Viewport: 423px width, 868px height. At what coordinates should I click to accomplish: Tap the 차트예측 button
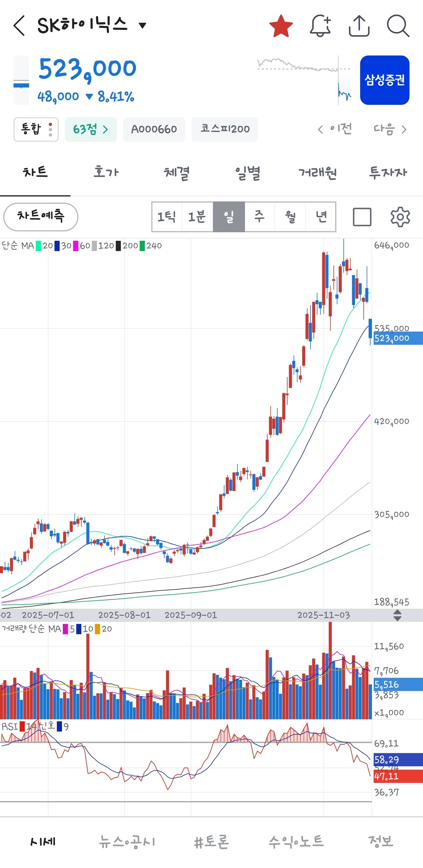point(41,217)
